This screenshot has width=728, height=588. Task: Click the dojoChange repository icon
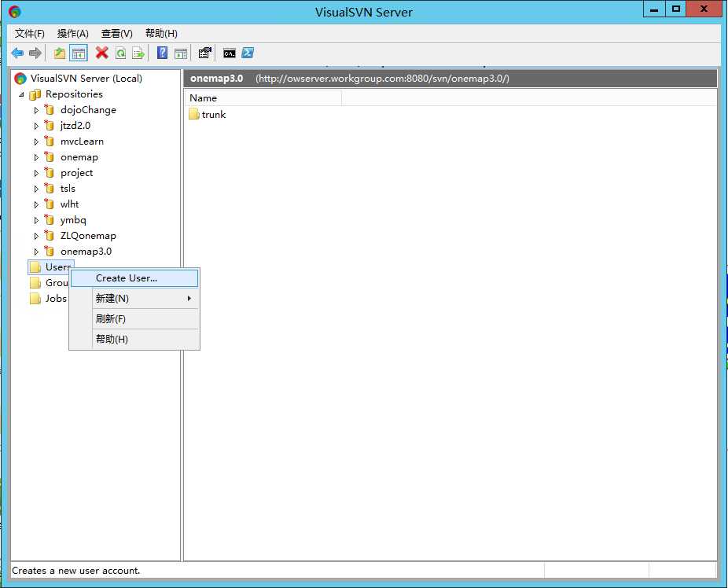(x=50, y=110)
